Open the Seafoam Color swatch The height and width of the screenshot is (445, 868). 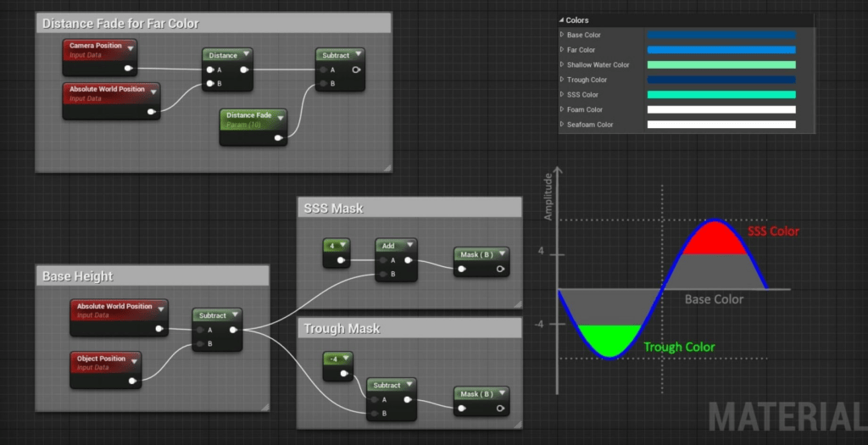click(721, 125)
